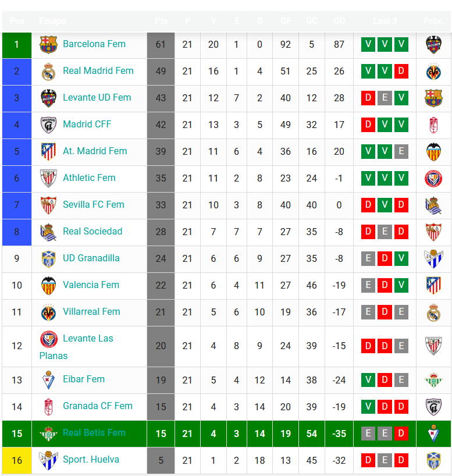Open Levante Las Planas team page
Screen dimensions: 452x476
coord(76,347)
